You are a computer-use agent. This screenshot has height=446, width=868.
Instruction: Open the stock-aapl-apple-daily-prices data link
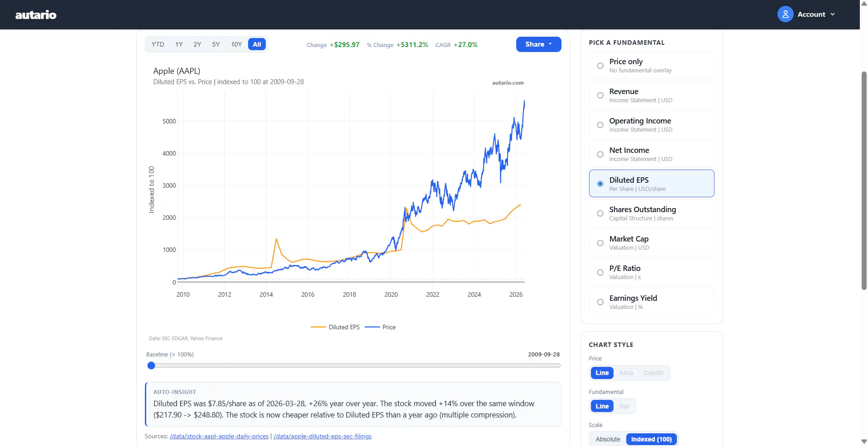(x=219, y=436)
